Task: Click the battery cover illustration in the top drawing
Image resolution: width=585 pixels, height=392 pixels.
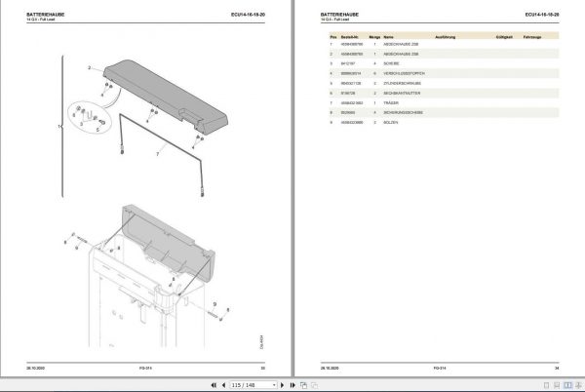Action: pos(165,97)
